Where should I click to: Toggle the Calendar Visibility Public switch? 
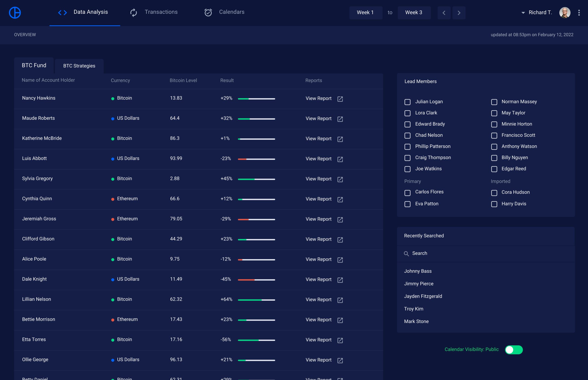coord(514,350)
